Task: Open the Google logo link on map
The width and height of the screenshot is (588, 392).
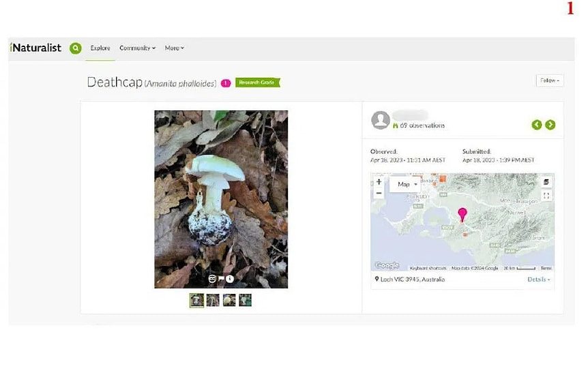Action: [387, 265]
